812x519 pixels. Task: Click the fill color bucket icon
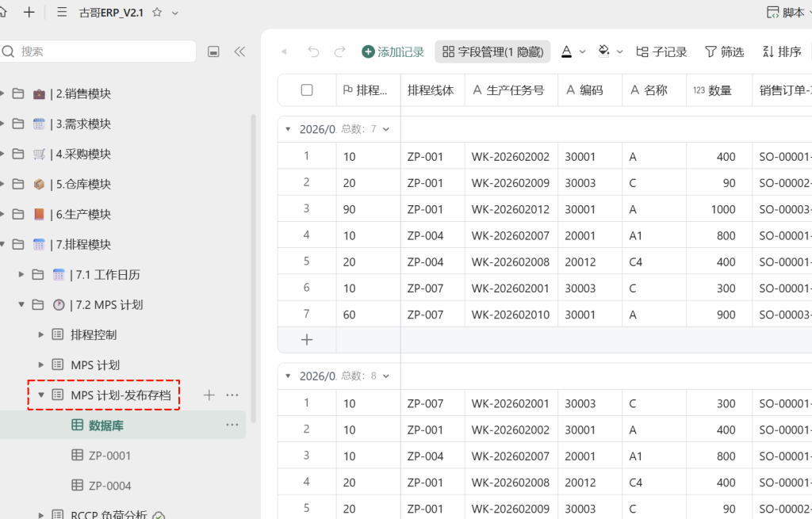(603, 52)
